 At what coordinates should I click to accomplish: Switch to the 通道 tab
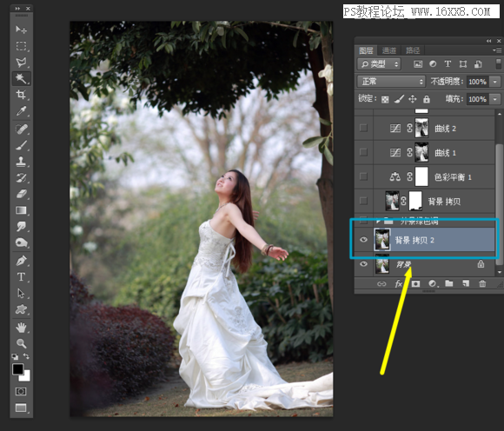coord(389,50)
